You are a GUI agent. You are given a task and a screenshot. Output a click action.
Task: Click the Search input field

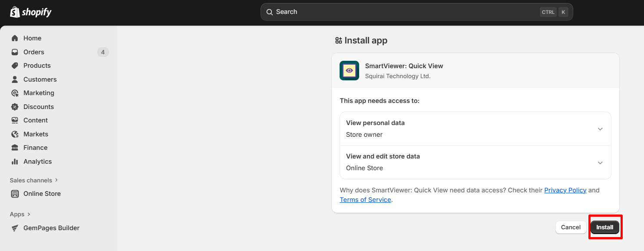pos(404,12)
